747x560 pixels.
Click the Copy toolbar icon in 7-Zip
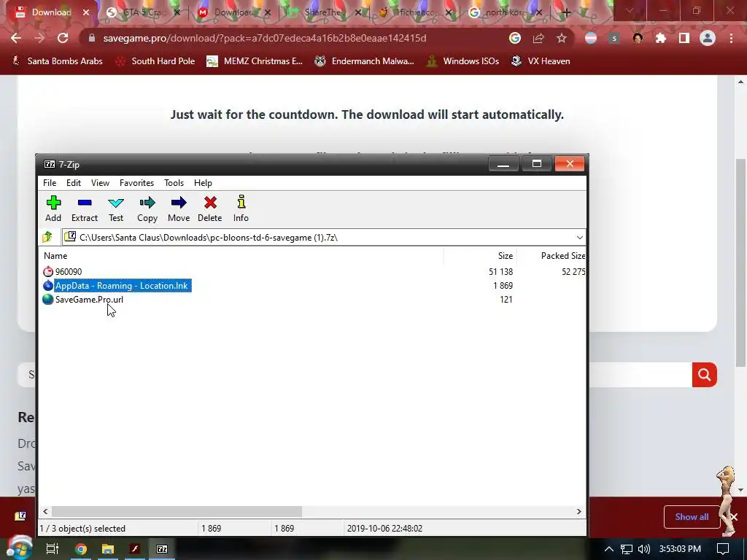147,209
